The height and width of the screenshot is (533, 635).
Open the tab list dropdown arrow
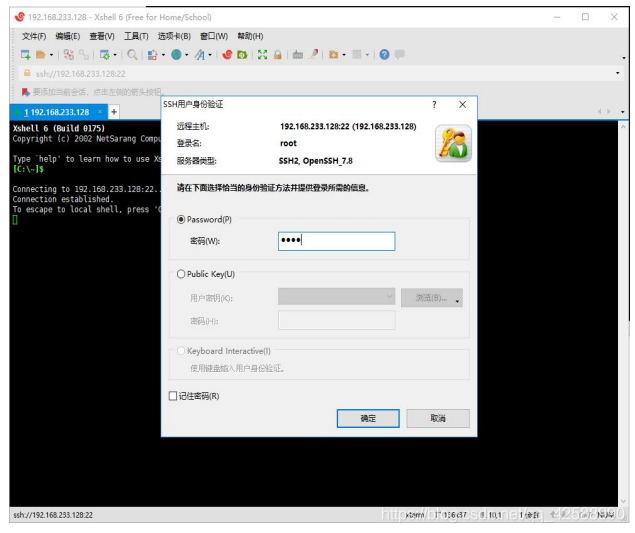(x=622, y=112)
